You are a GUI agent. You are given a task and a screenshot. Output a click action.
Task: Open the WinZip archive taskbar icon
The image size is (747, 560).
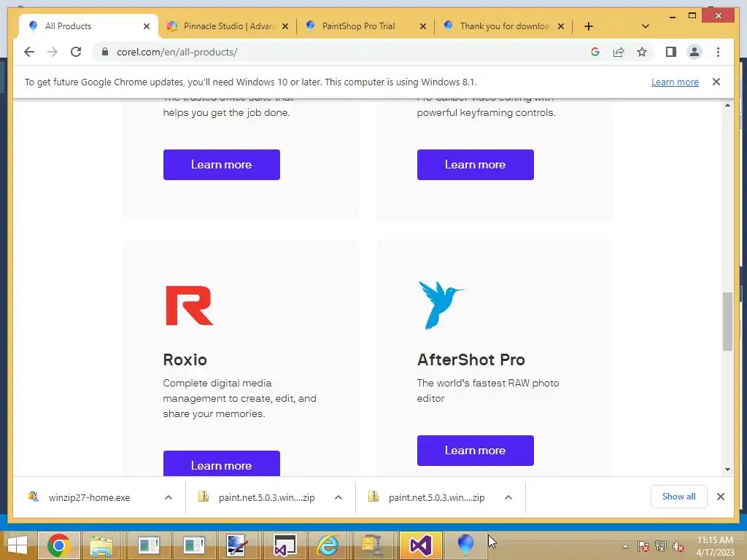point(373,545)
